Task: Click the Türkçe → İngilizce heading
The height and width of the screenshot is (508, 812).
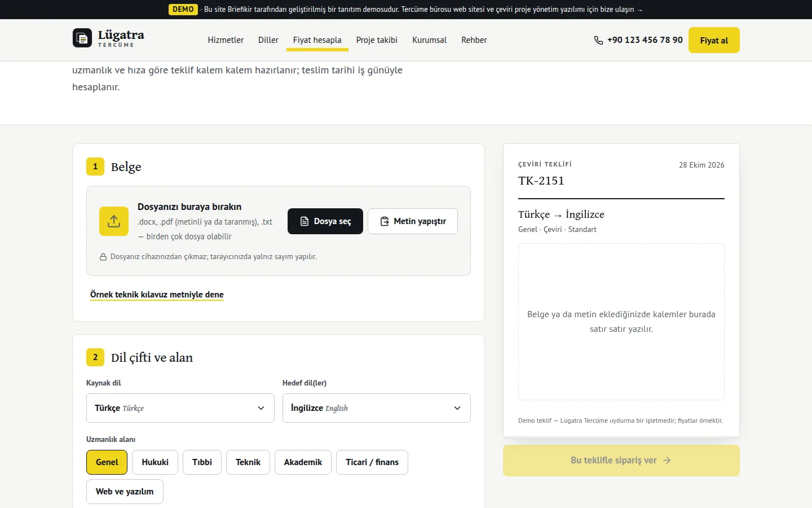Action: (x=561, y=214)
